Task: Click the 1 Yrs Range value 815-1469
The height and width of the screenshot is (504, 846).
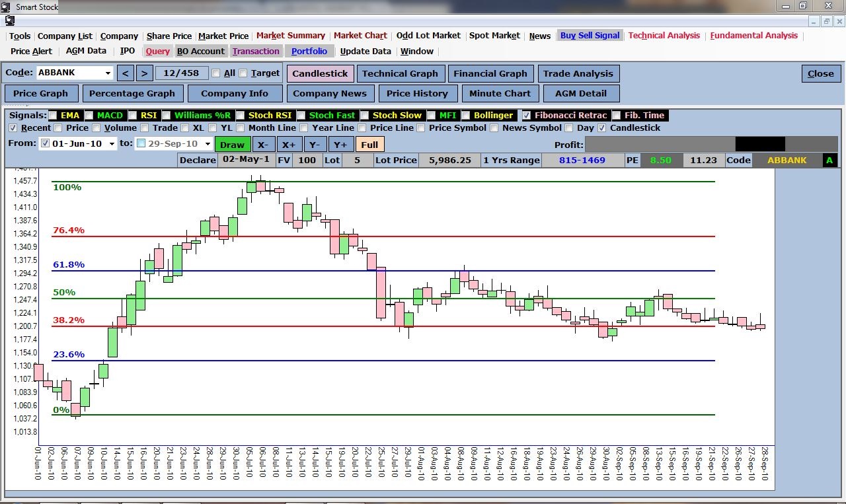Action: [x=582, y=160]
